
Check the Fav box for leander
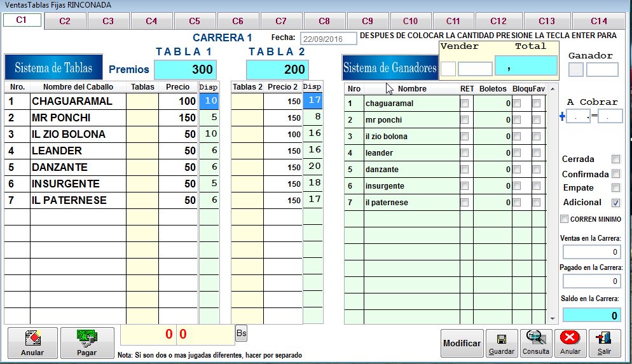pos(536,153)
